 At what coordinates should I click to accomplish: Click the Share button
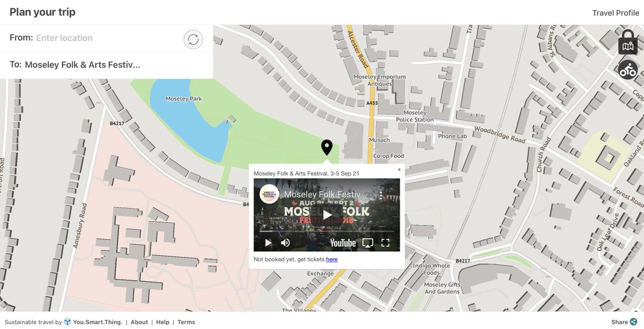[x=624, y=322]
